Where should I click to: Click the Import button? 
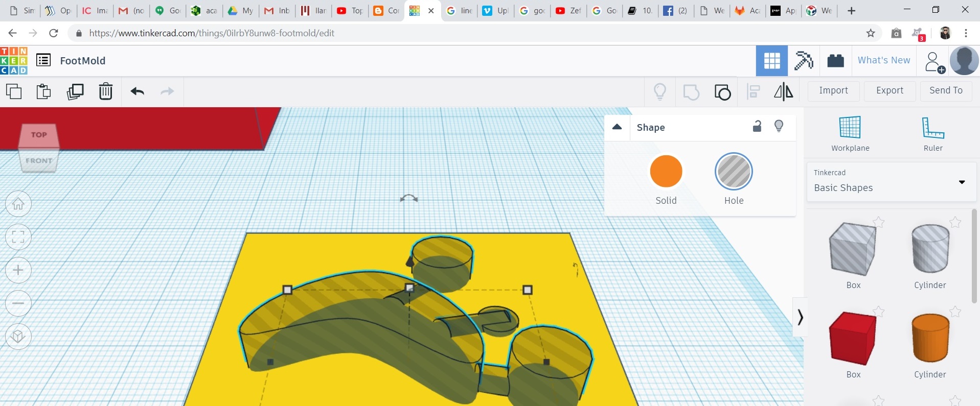point(833,90)
